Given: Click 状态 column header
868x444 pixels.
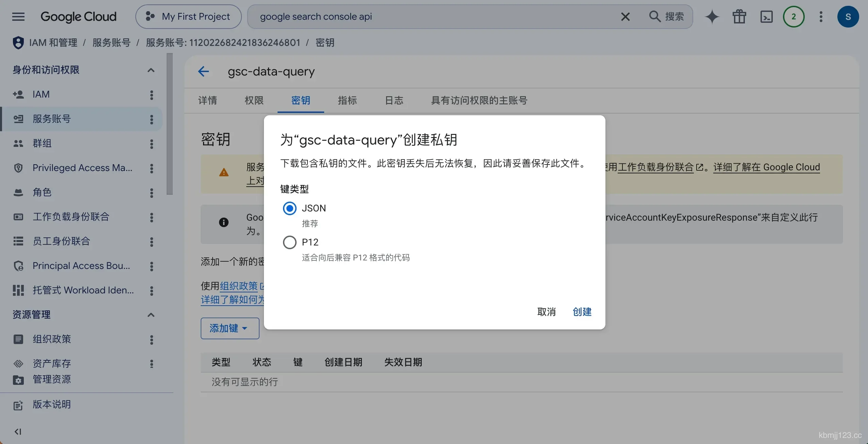Looking at the screenshot, I should tap(262, 362).
